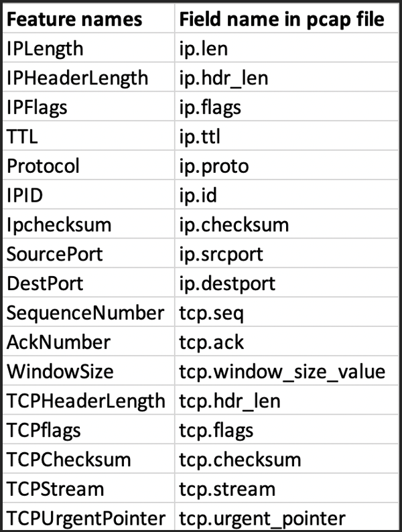Select the ip.hdr_len cell
The height and width of the screenshot is (532, 402).
287,77
